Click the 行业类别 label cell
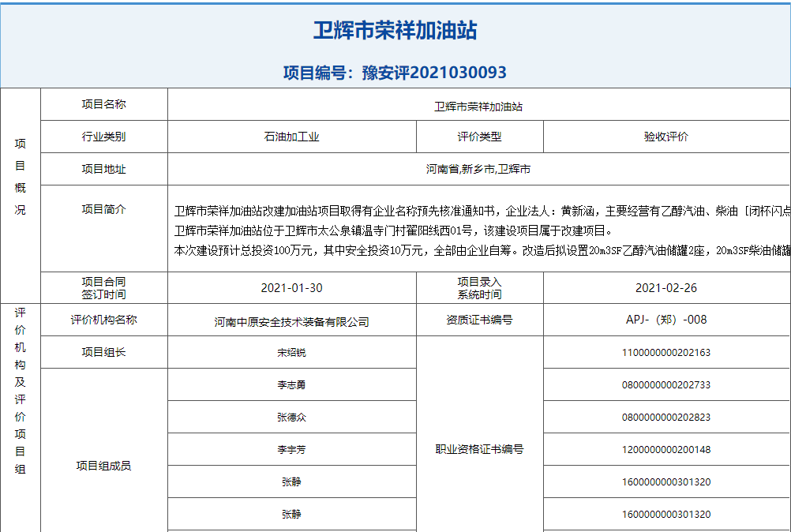791x532 pixels. (104, 137)
